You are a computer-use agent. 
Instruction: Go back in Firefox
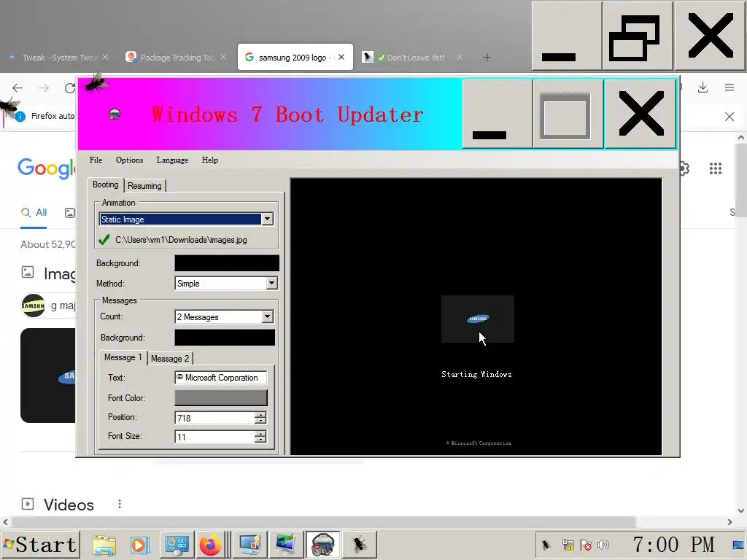click(x=18, y=88)
